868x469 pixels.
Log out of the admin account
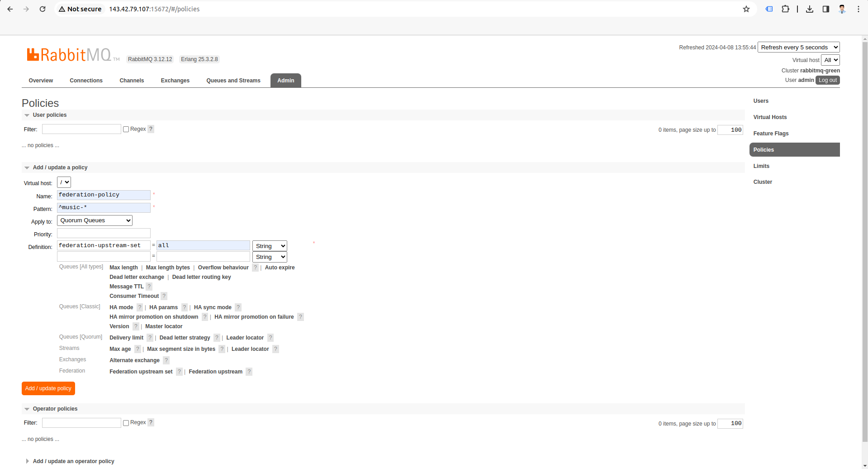pos(827,80)
